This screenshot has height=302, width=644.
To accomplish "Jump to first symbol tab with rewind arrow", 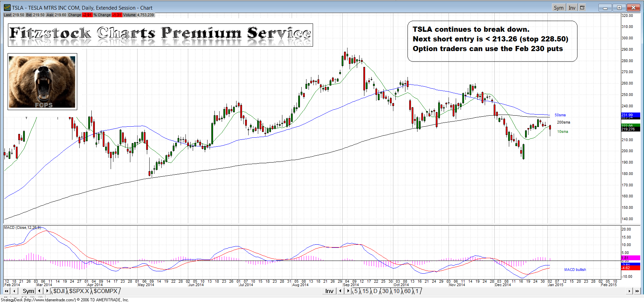I will coord(6,291).
